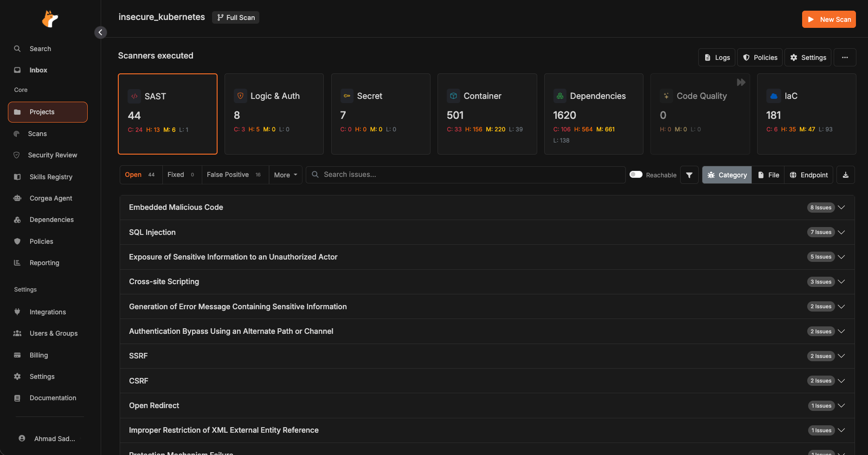Expand Generation of Error Message row
This screenshot has width=868, height=455.
[487, 306]
